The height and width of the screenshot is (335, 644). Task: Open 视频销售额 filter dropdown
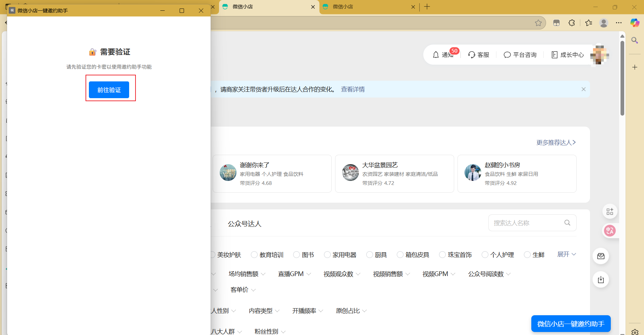coord(391,274)
